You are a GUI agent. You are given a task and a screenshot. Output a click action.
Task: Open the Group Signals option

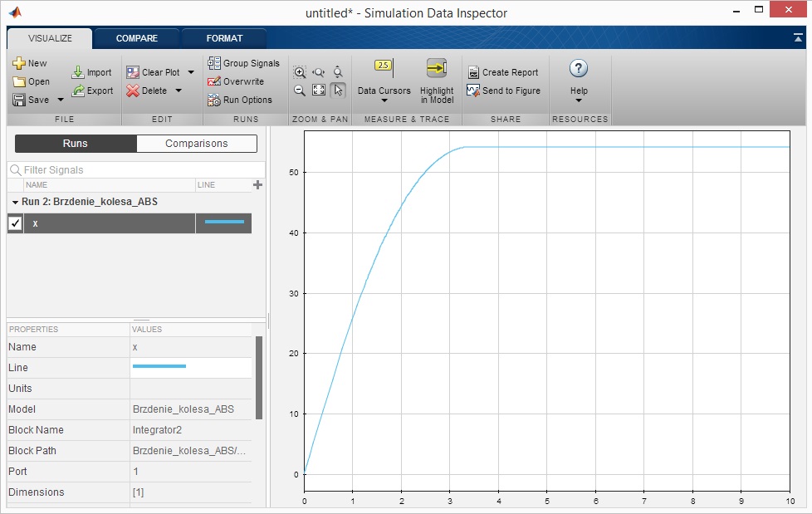(x=243, y=63)
